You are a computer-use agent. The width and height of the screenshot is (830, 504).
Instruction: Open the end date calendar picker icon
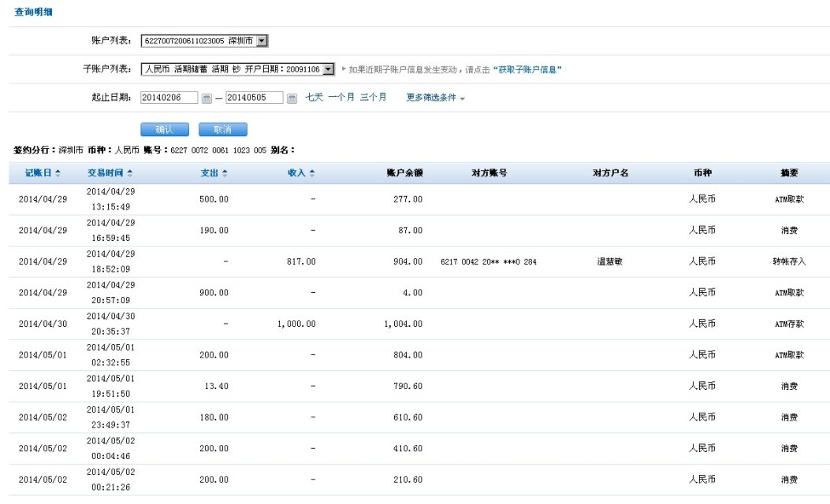pos(292,98)
